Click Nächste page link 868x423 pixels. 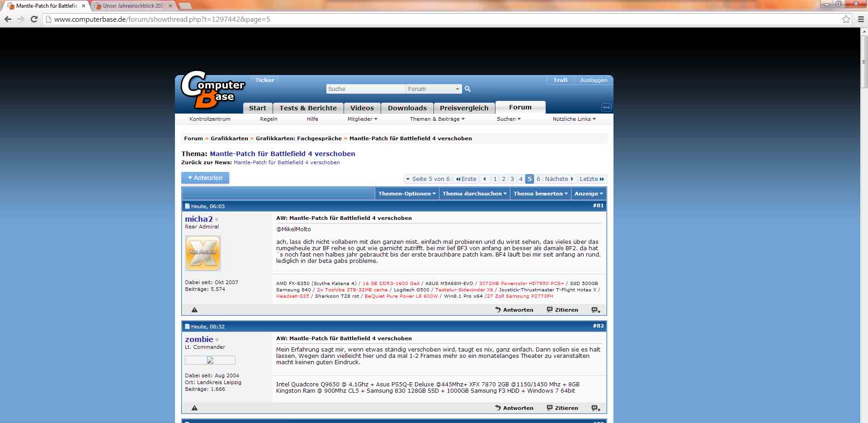[x=559, y=179]
